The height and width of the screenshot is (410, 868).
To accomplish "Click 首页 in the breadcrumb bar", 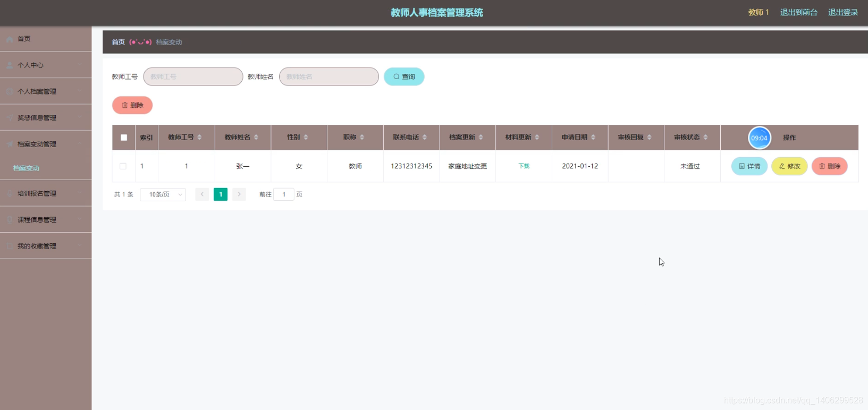I will click(x=118, y=42).
